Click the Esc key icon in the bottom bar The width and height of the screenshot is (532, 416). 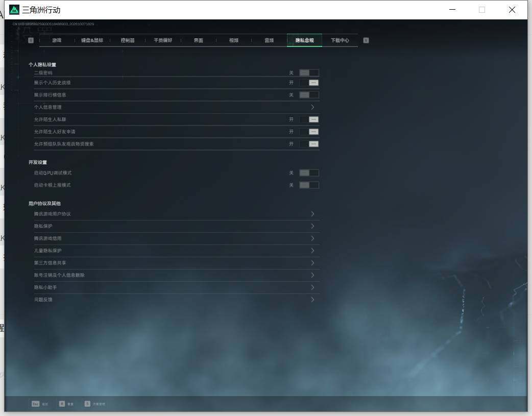tap(35, 404)
